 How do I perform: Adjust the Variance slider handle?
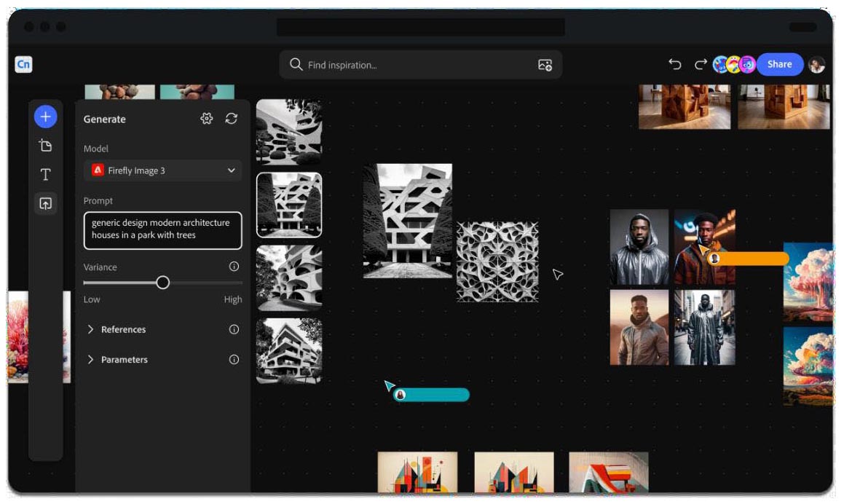[163, 283]
